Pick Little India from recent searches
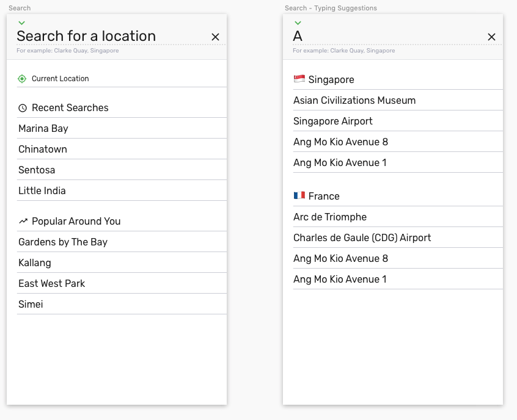The image size is (517, 420). 42,190
